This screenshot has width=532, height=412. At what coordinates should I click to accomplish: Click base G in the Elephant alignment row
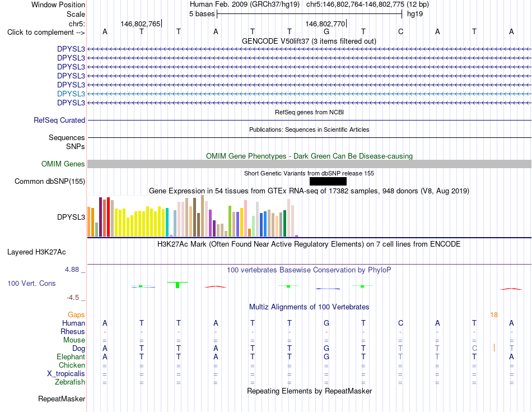[x=326, y=357]
